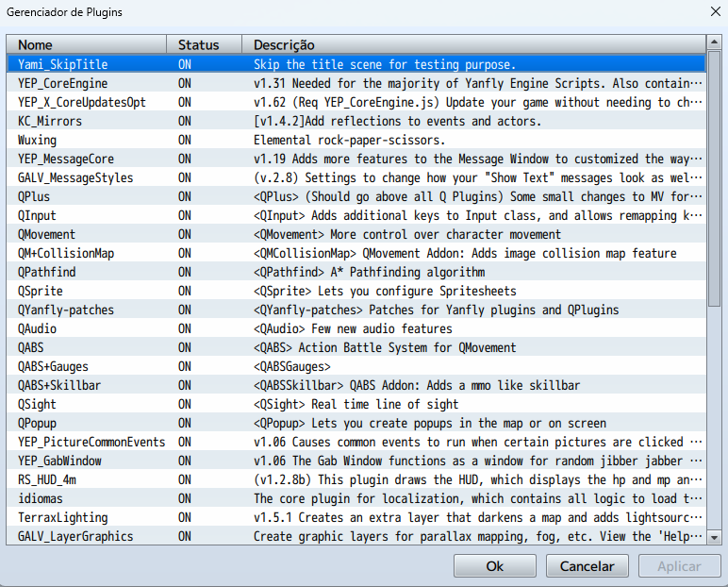Select the Yami_SkipTitle plugin row
Screen dimensions: 728x587
[x=356, y=64]
